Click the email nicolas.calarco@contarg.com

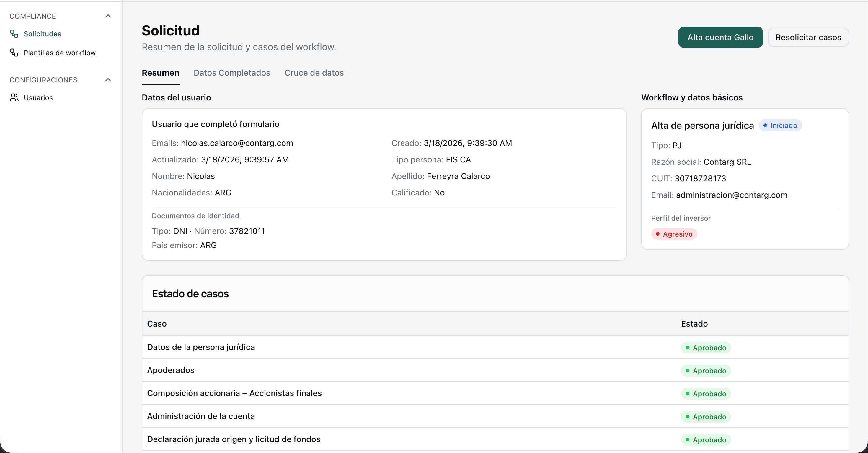click(x=237, y=143)
